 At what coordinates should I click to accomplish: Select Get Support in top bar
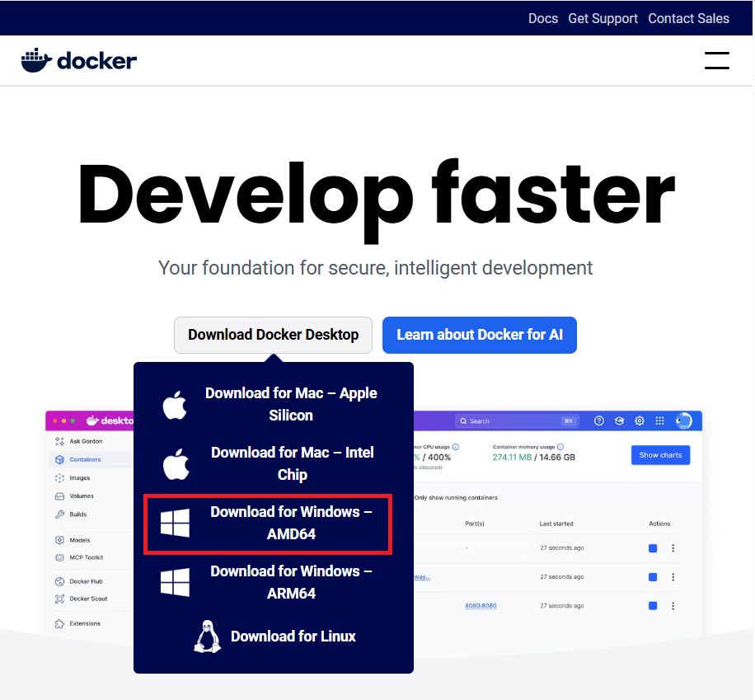[603, 18]
